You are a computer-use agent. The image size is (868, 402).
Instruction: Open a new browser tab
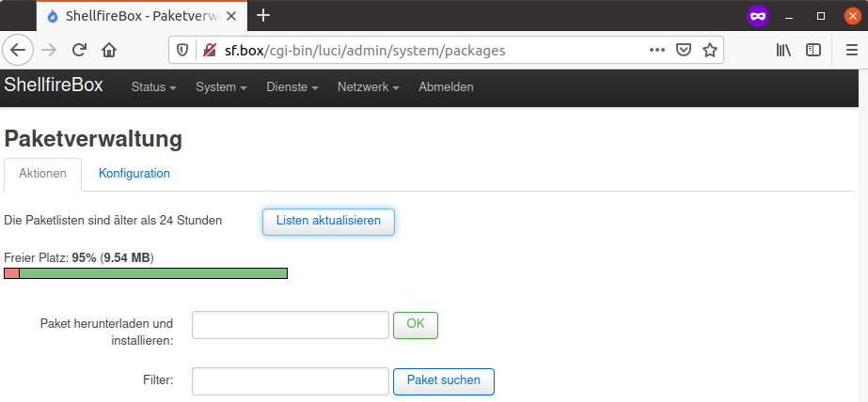click(x=263, y=15)
